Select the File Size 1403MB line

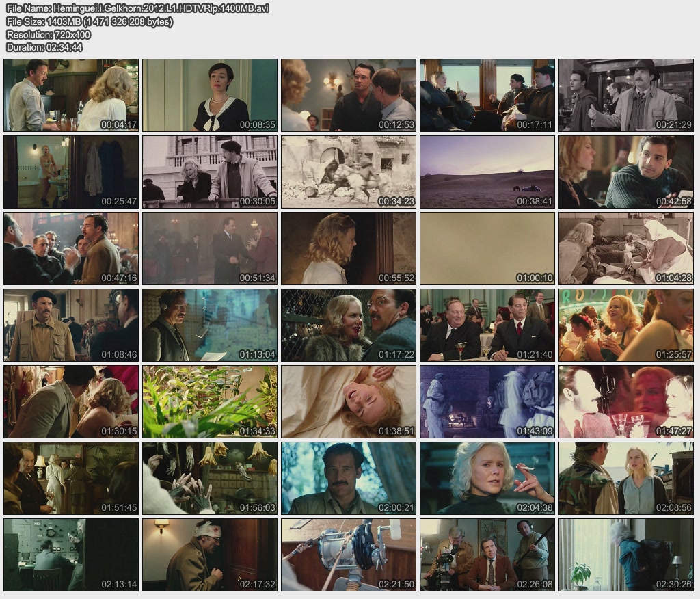point(90,21)
